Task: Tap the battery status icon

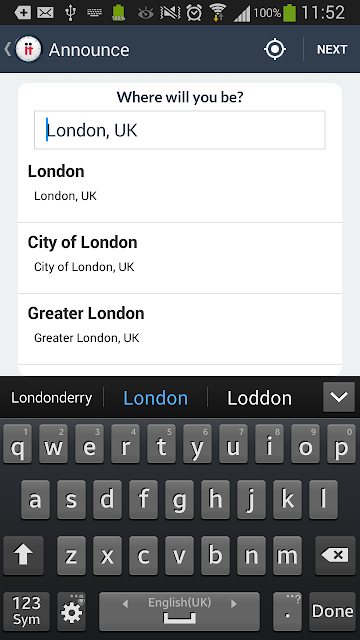Action: (289, 13)
